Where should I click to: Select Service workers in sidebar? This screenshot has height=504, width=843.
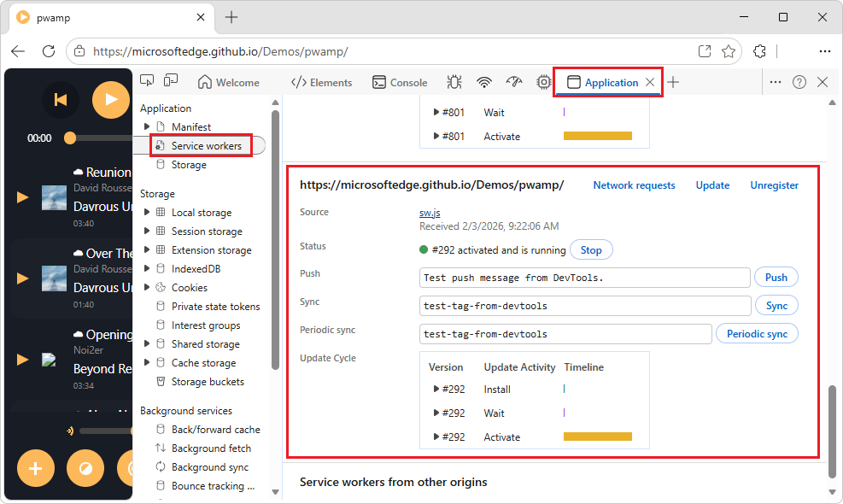207,146
